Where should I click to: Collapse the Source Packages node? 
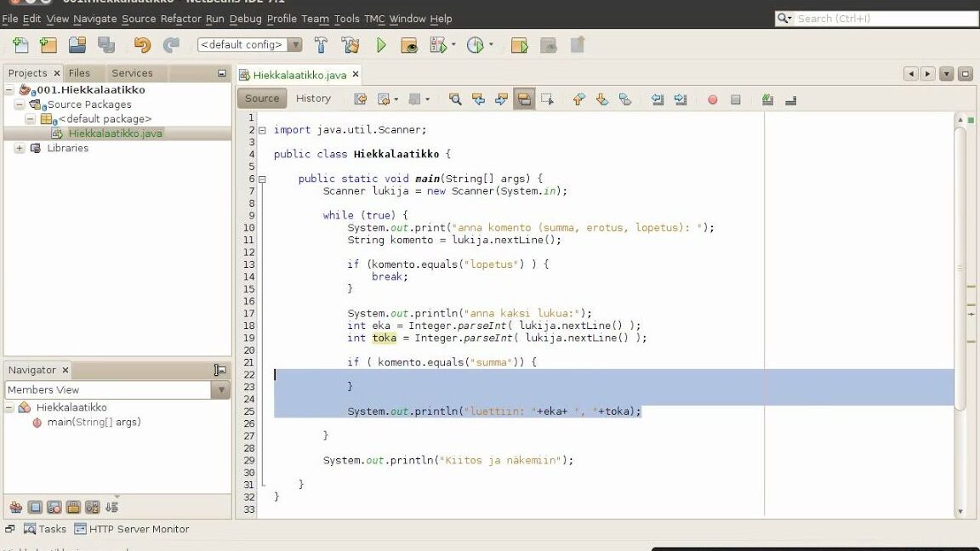click(20, 105)
